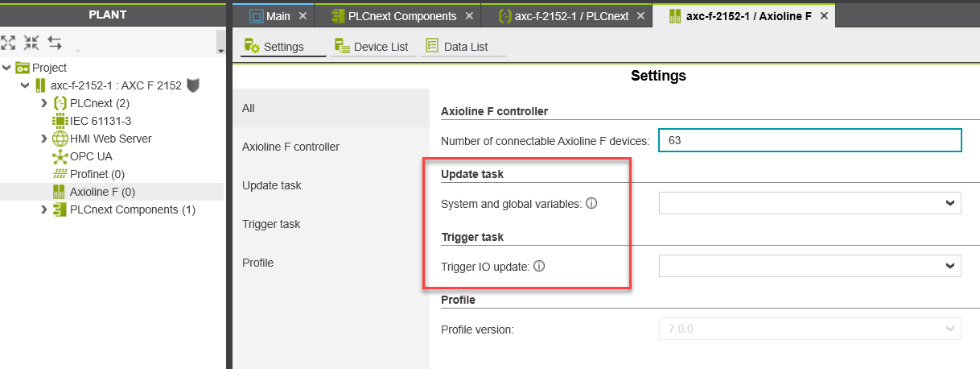Click the Number of connectable devices field
The image size is (980, 369).
click(809, 140)
